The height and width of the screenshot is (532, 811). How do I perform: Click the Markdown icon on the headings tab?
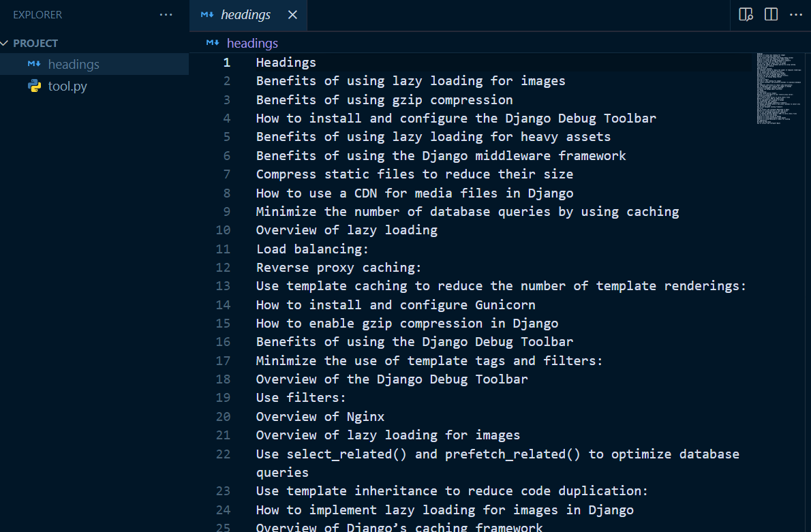point(207,15)
